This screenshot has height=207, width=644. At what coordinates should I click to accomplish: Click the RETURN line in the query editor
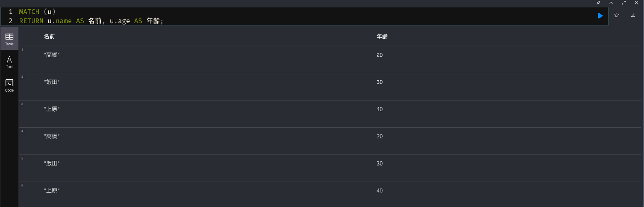91,21
